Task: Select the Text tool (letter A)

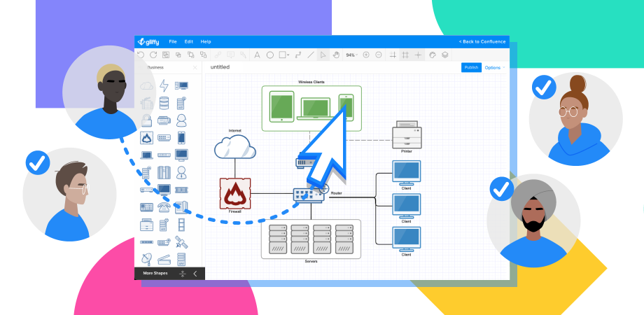Action: point(257,55)
